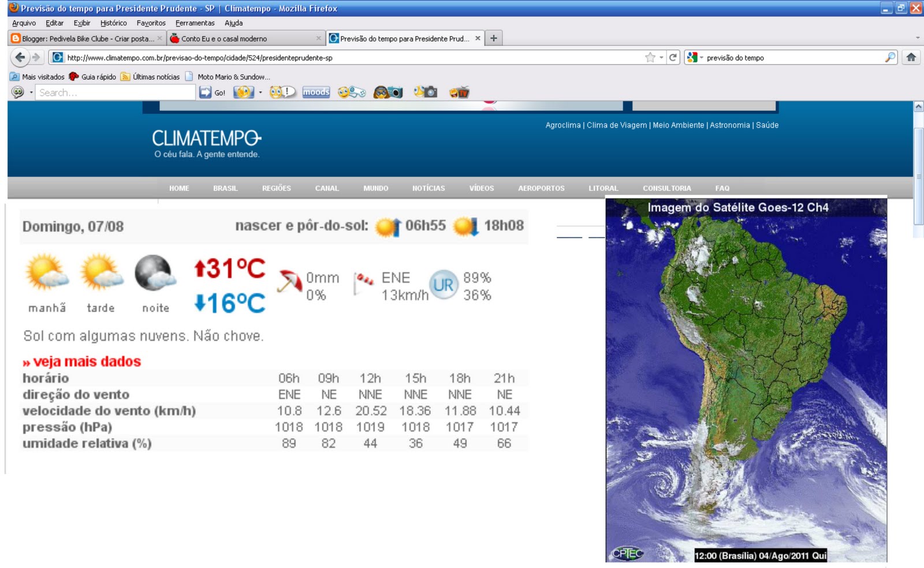This screenshot has width=924, height=568.
Task: Open the BRASIL navigation link
Action: pyautogui.click(x=225, y=188)
